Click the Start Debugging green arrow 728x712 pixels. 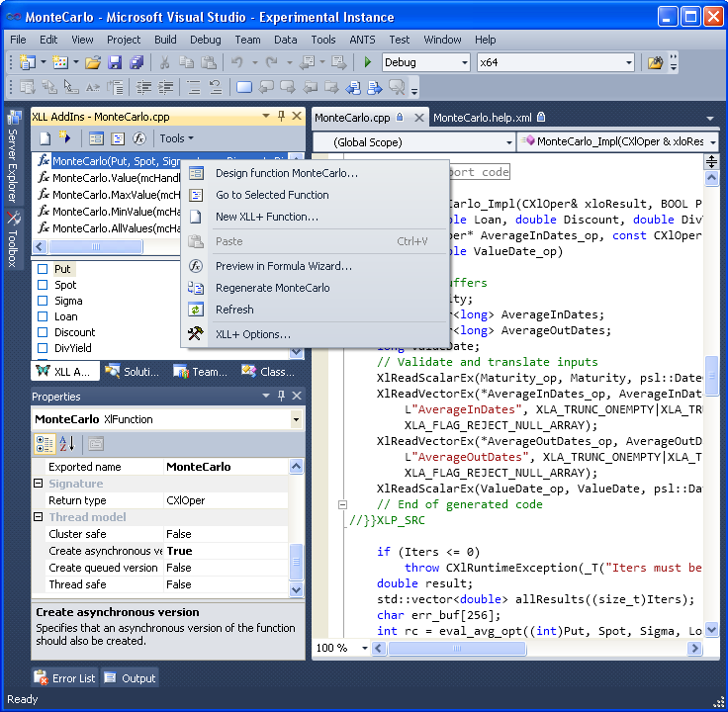[368, 62]
